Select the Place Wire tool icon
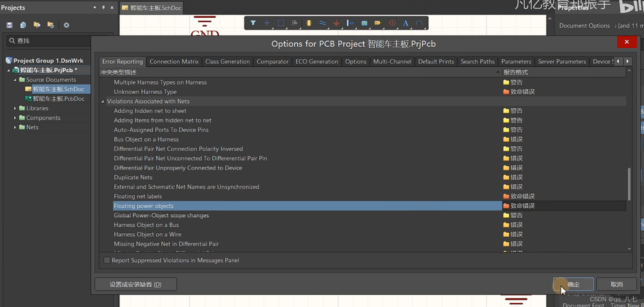Screen dimensions: 644x307 click(322, 23)
